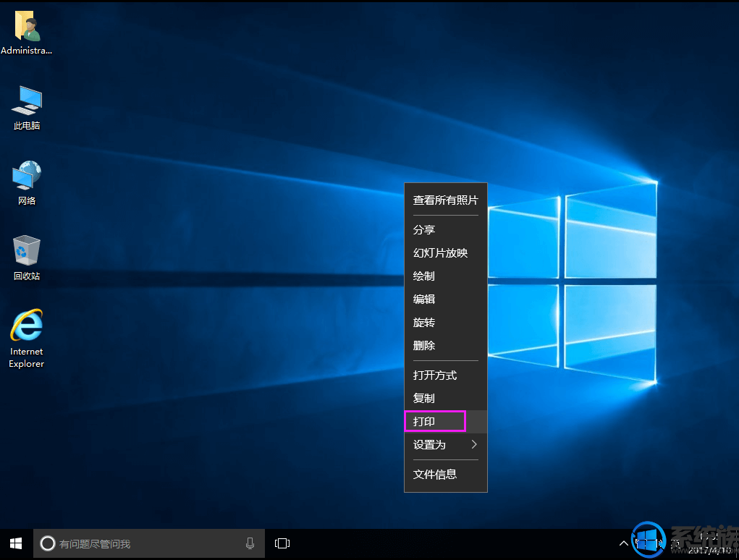Click the Cortana circle icon
This screenshot has width=739, height=560.
[48, 543]
